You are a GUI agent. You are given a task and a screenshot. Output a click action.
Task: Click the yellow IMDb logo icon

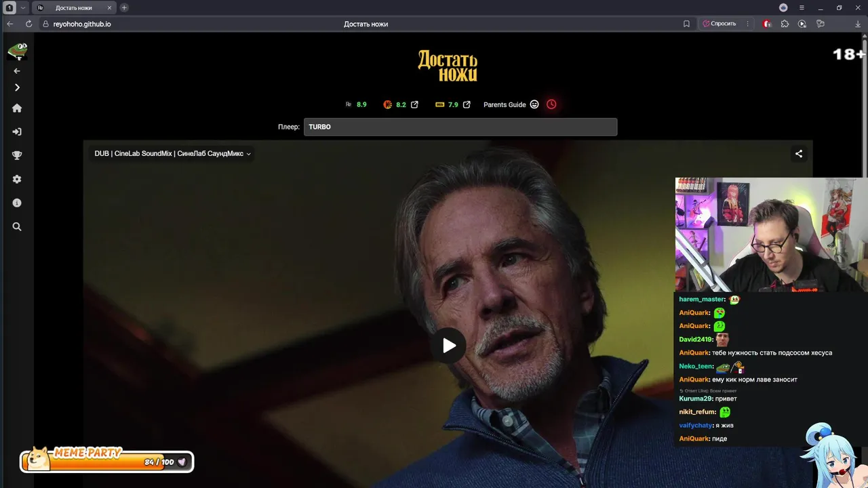tap(439, 104)
